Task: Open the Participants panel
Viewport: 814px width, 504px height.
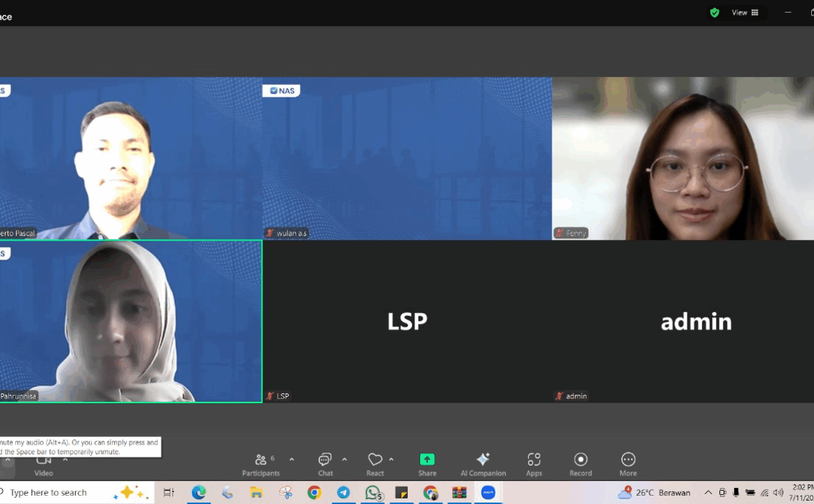Action: (x=261, y=464)
